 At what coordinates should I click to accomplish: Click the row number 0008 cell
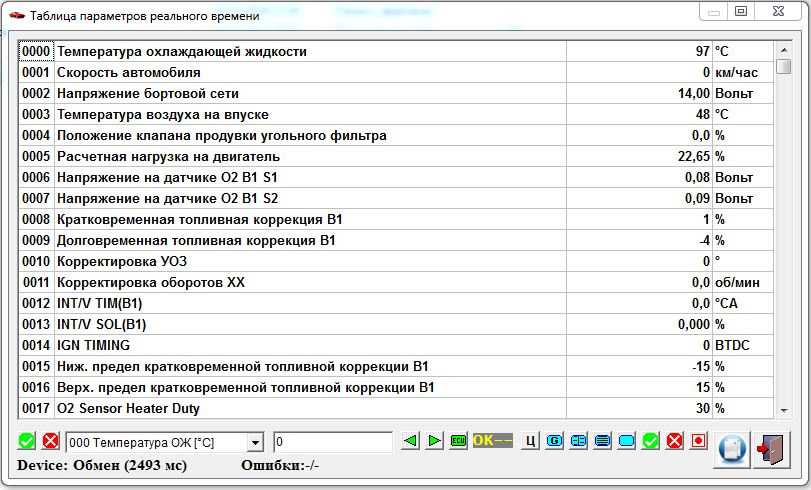tap(36, 219)
